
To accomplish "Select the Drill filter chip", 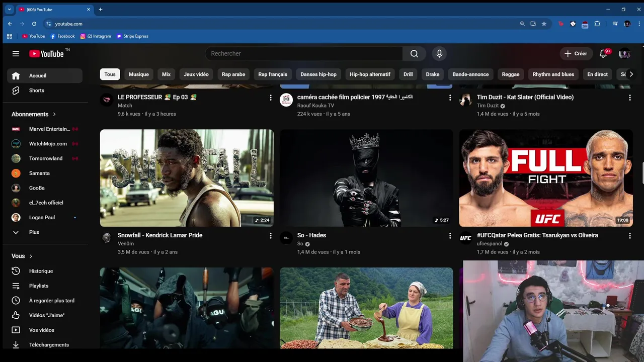I will click(408, 74).
